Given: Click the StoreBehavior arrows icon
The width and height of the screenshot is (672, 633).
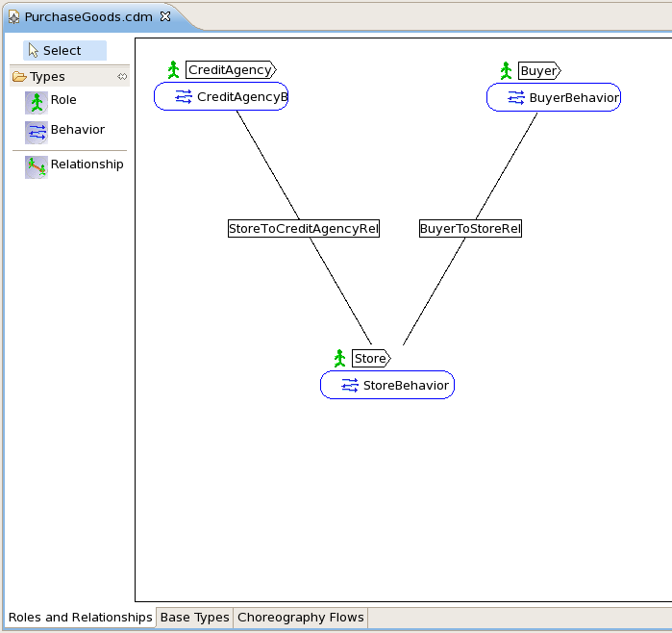Looking at the screenshot, I should (350, 386).
